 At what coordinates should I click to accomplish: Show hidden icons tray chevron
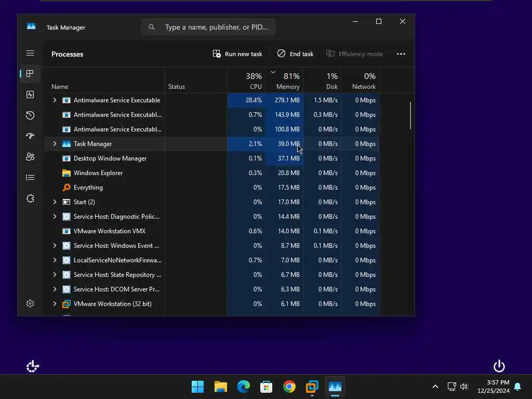(435, 387)
